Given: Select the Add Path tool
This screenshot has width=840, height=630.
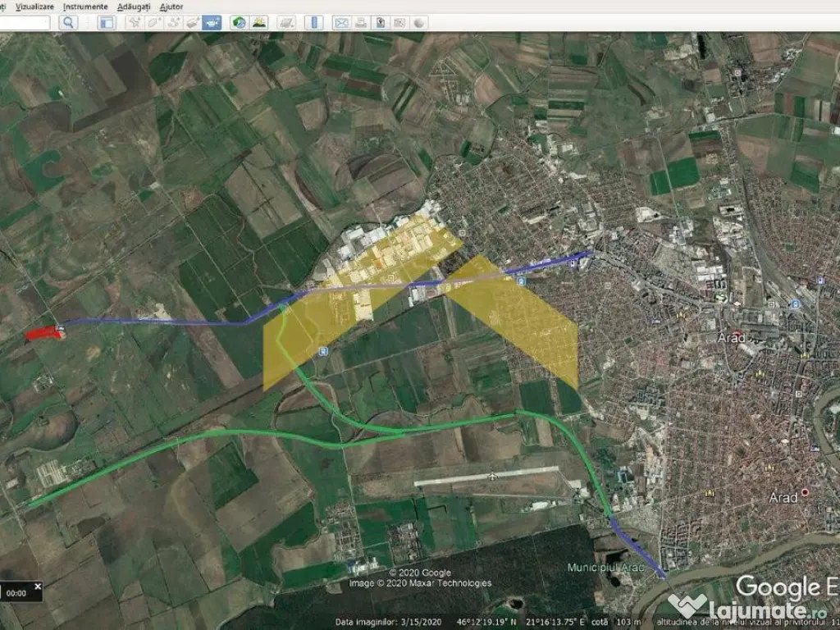Looking at the screenshot, I should [173, 23].
